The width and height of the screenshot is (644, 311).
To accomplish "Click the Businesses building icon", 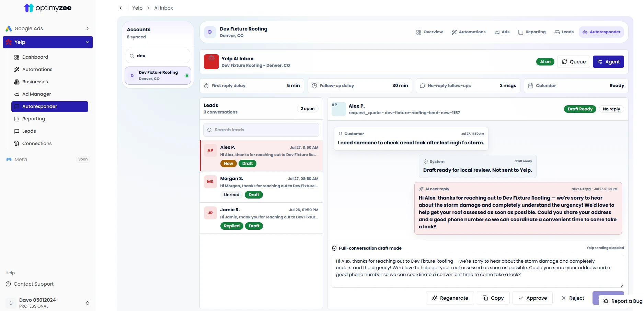I will tap(17, 82).
